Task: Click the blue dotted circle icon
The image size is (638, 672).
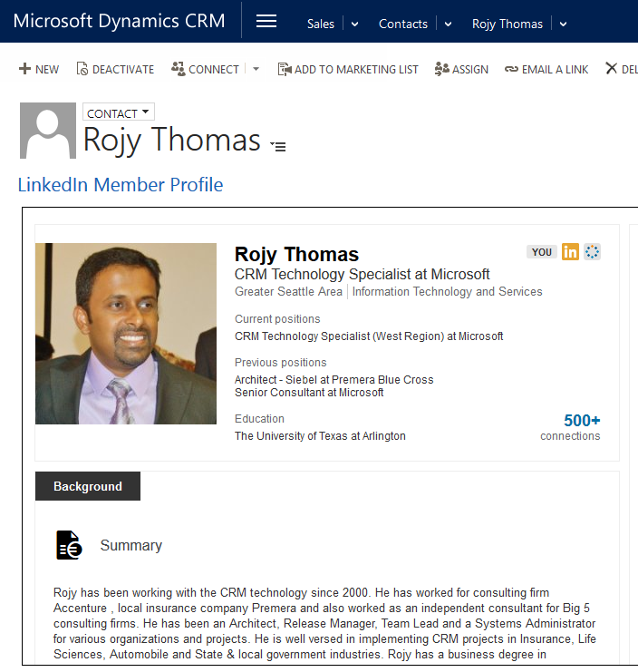Action: click(x=592, y=252)
